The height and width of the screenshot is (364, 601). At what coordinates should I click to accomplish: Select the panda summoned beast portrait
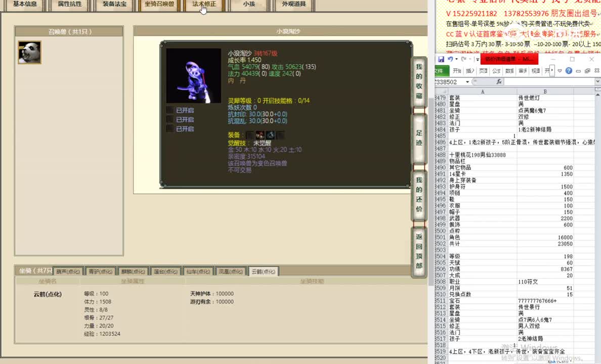coord(29,52)
